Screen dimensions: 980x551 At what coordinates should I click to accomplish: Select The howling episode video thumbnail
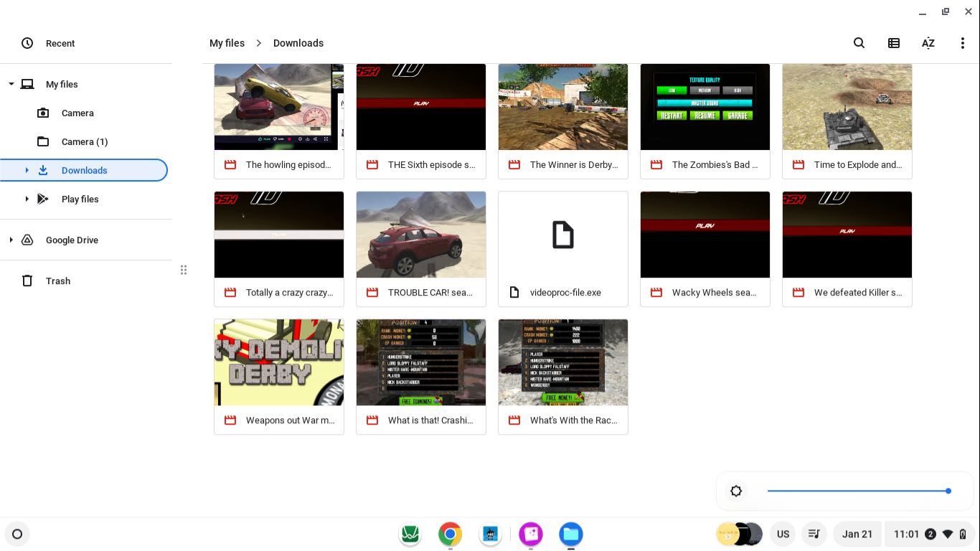279,107
